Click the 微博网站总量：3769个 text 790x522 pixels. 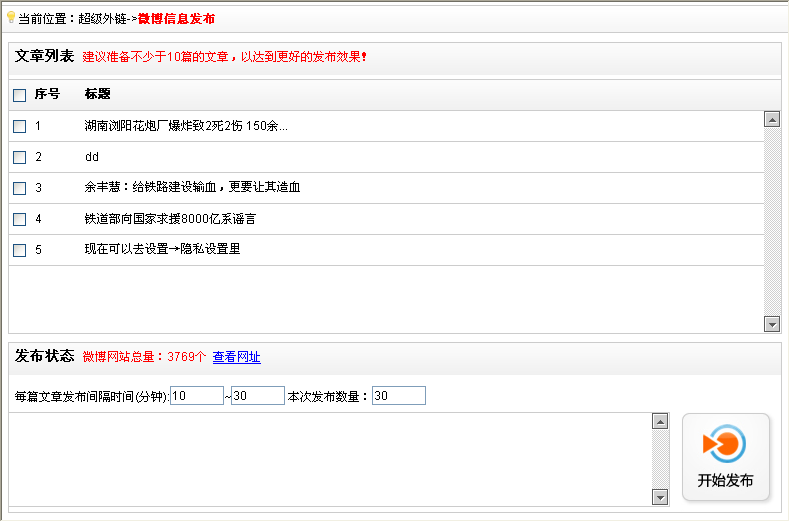coord(144,357)
